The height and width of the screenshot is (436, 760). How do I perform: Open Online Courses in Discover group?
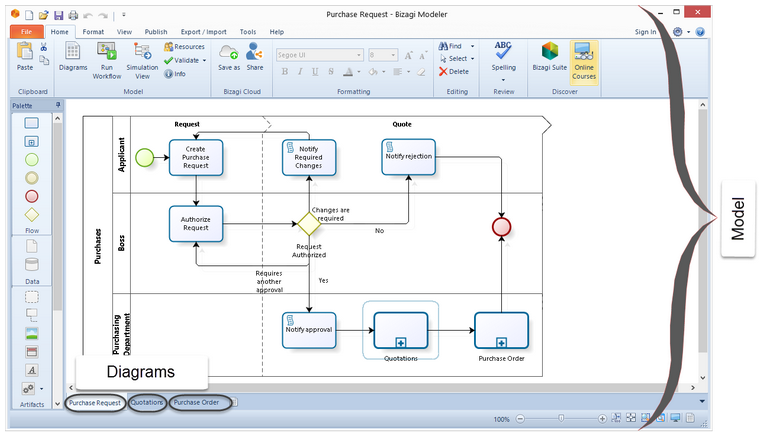point(584,61)
